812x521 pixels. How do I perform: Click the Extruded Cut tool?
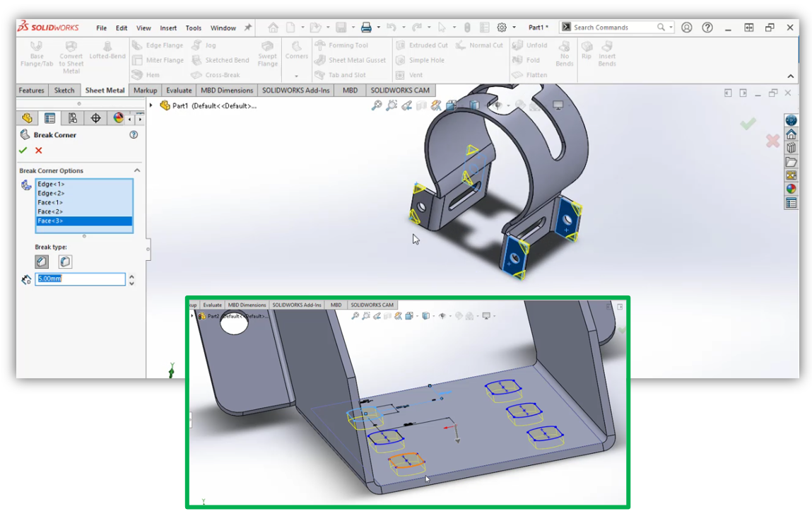coord(422,45)
